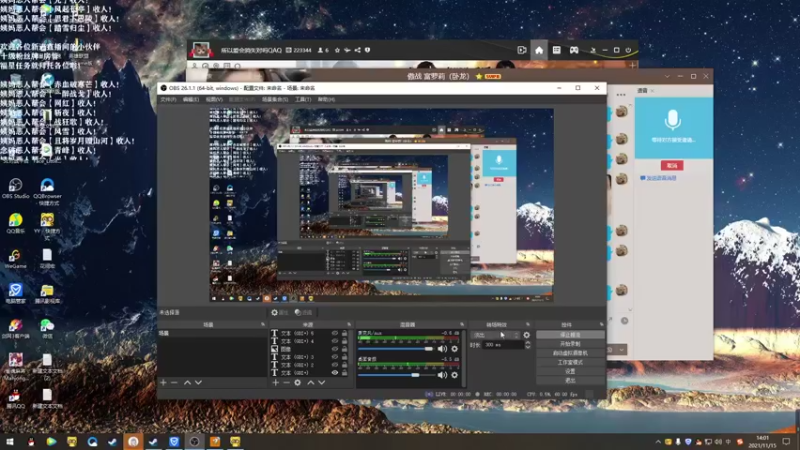
Task: Remove the selected scene with the minus icon
Action: (x=174, y=382)
